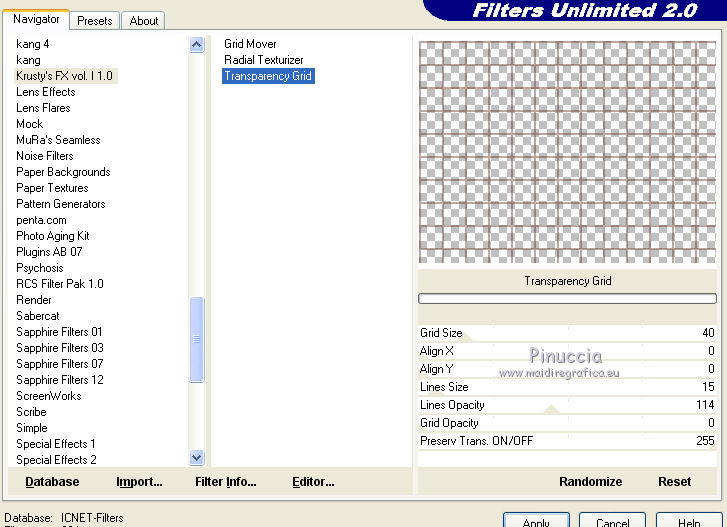Select the Sapphire Filters 12 category

(59, 380)
